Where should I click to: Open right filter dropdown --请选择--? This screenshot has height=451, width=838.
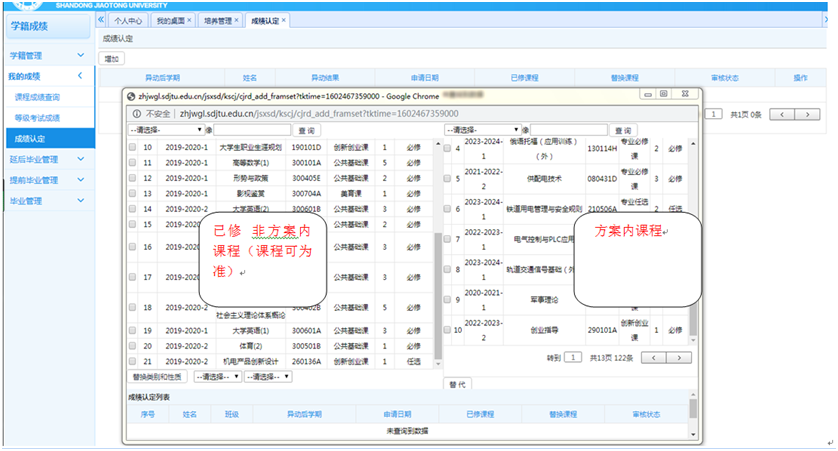[483, 130]
